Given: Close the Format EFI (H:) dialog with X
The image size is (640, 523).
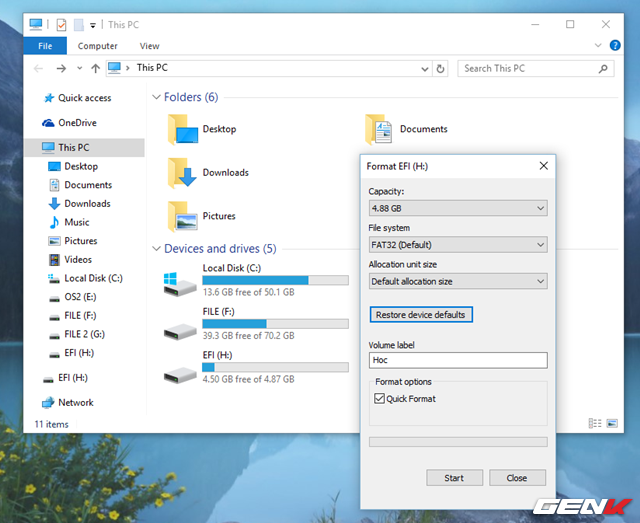Looking at the screenshot, I should coord(544,166).
